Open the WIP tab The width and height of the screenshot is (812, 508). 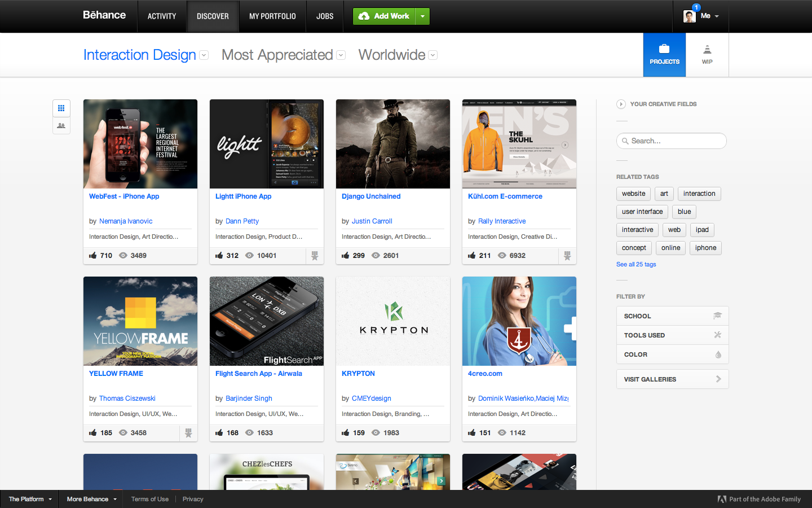point(707,55)
